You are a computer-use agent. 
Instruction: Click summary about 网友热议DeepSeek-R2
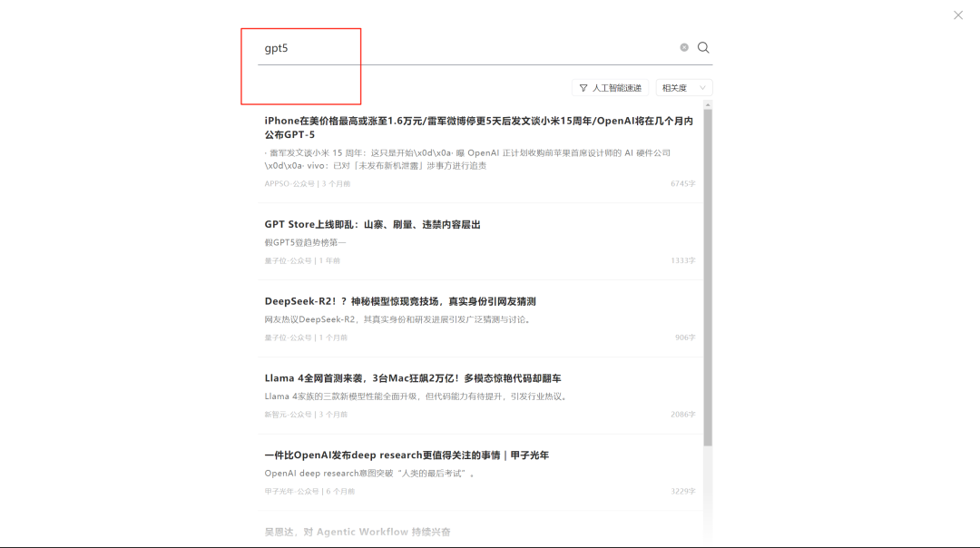coord(398,319)
